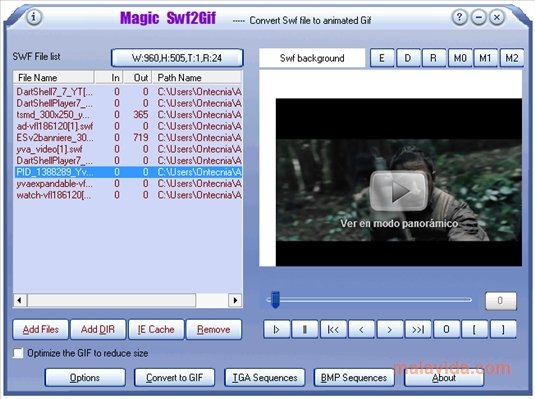Select the M2 mode button
This screenshot has height=399, width=535.
click(x=512, y=58)
